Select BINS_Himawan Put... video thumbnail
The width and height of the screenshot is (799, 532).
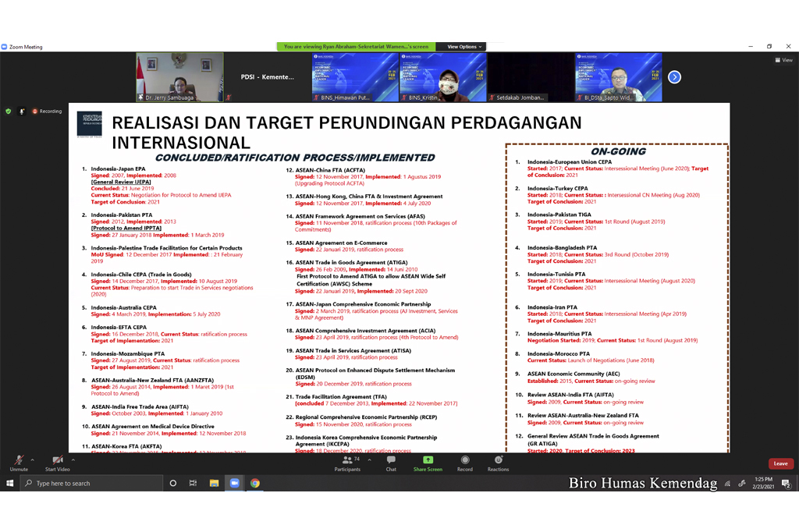[355, 77]
